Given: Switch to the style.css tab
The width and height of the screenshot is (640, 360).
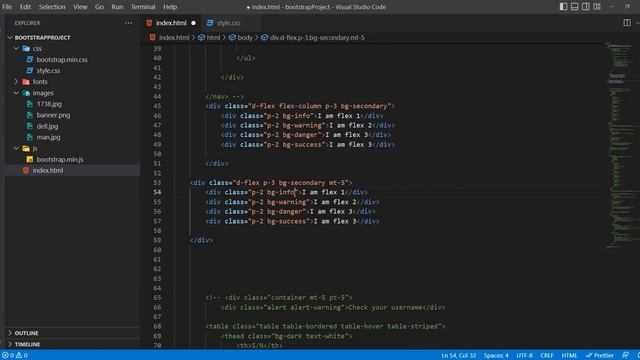Looking at the screenshot, I should pos(231,23).
